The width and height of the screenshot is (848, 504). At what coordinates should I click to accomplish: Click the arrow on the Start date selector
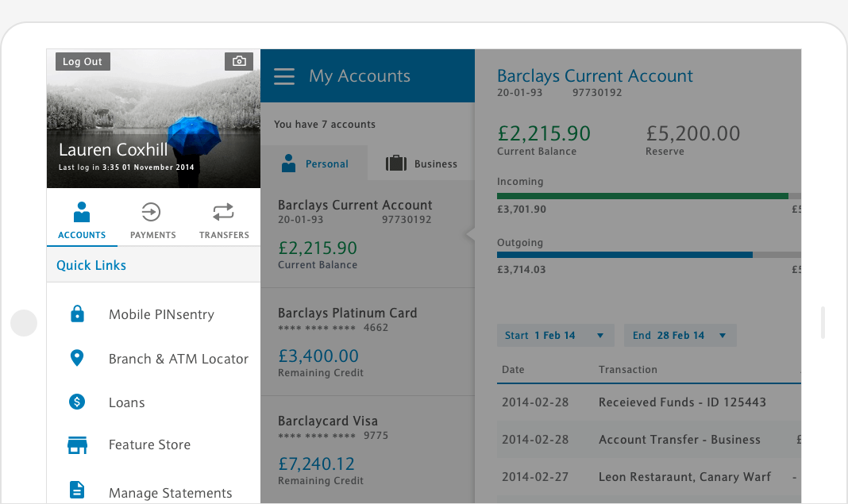[x=599, y=336]
